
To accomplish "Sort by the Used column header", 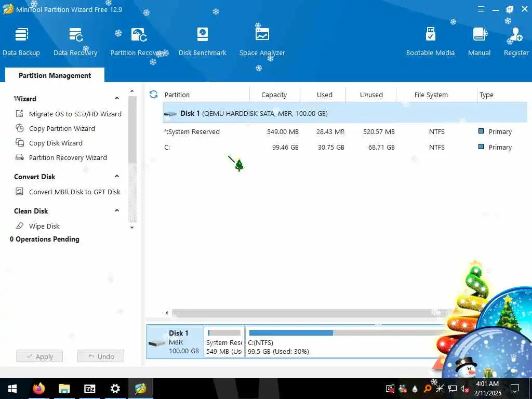I will click(x=324, y=95).
